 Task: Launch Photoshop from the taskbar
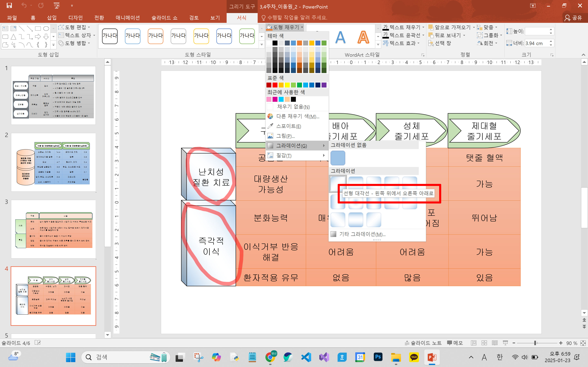point(378,357)
